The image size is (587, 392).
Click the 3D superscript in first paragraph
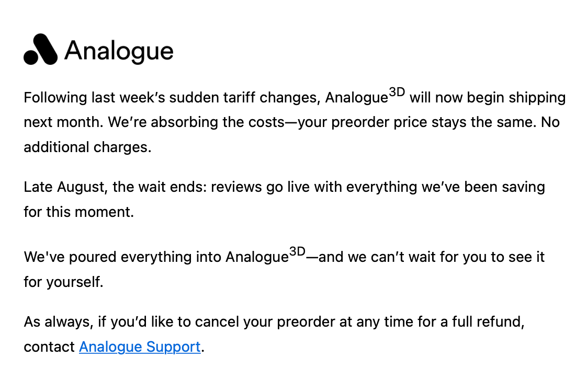pos(397,92)
